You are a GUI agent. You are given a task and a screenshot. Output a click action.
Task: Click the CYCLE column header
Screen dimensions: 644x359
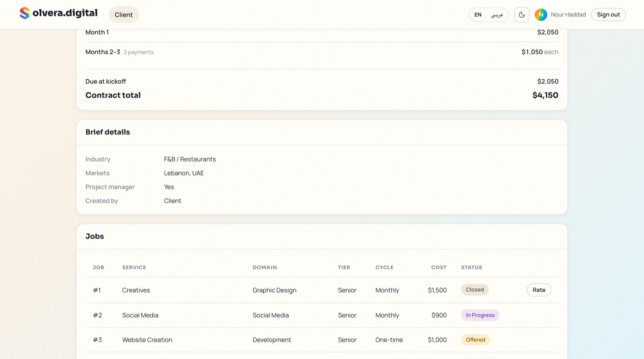(x=384, y=267)
